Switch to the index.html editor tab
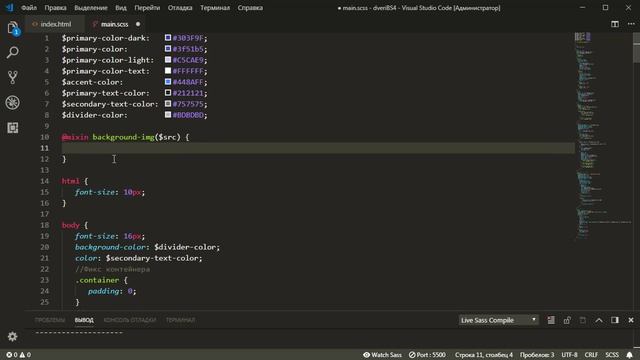 [56, 24]
